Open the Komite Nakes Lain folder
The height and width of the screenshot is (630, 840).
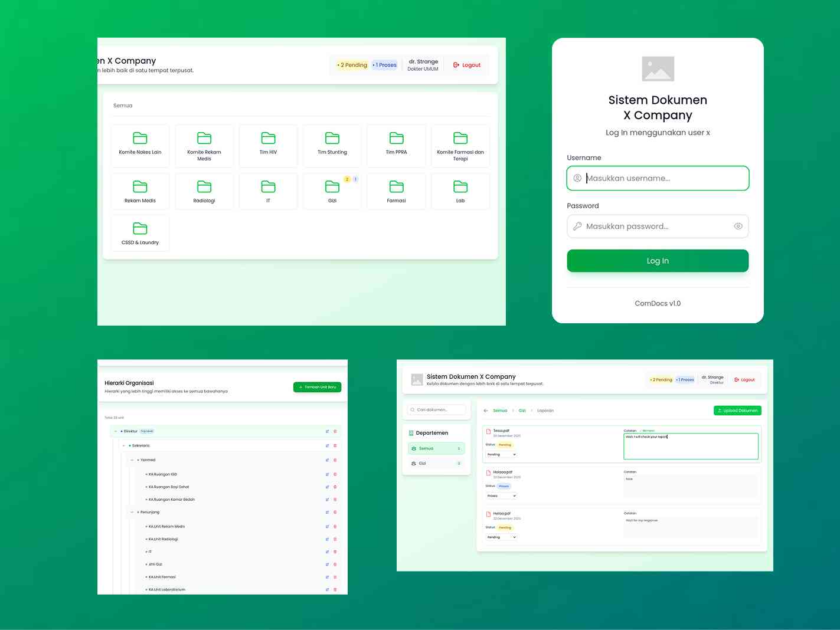140,145
